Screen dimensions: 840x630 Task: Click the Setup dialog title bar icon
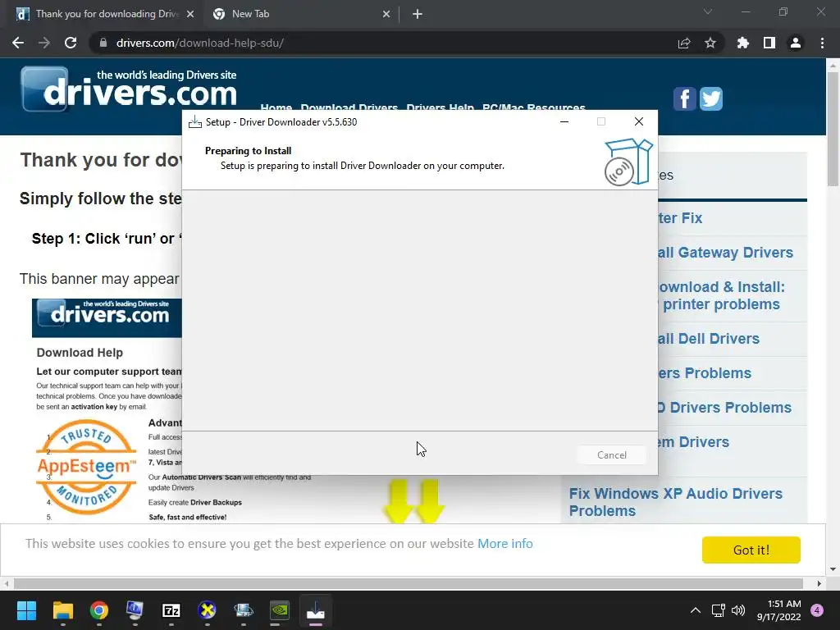[195, 122]
